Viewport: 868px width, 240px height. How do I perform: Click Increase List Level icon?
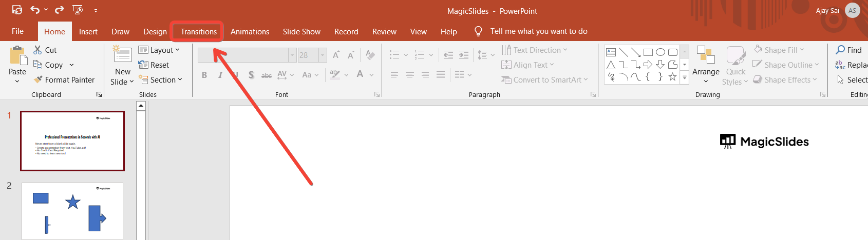[x=463, y=55]
